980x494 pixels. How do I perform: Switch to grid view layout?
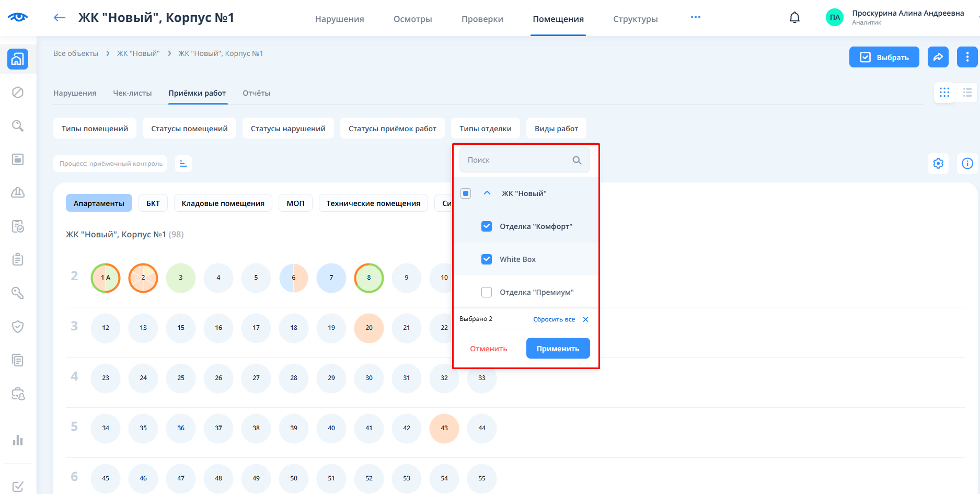coord(944,93)
